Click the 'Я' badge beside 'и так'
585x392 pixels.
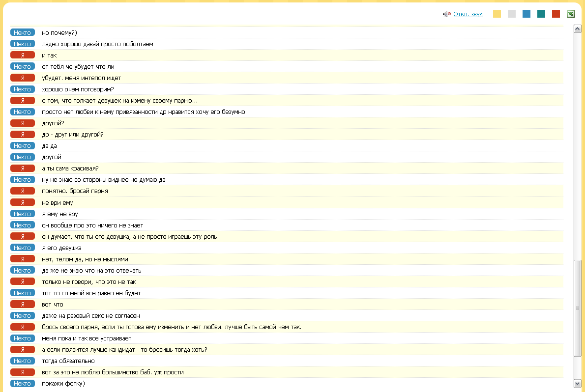coord(23,55)
